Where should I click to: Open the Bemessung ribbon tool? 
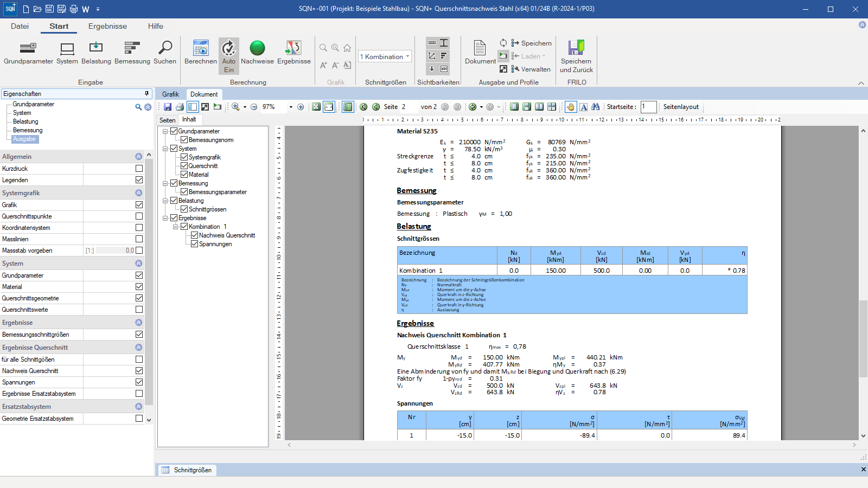(x=132, y=53)
